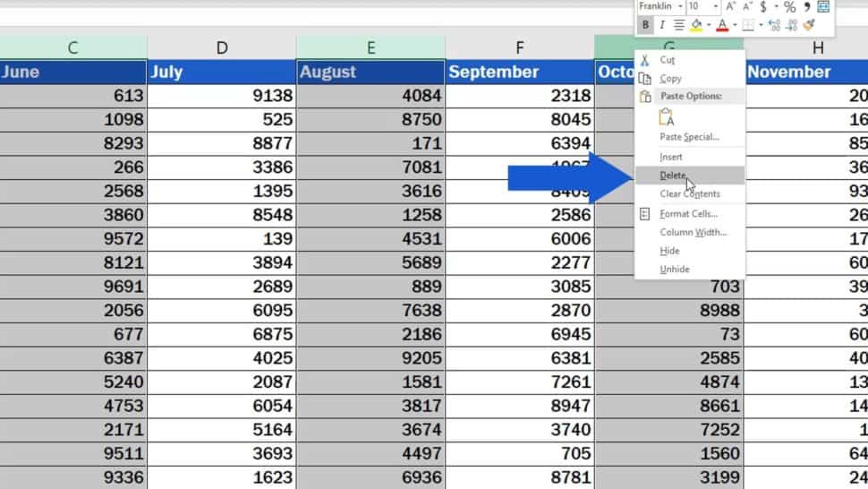The width and height of the screenshot is (868, 489).
Task: Select the cell with value 6875
Action: pyautogui.click(x=222, y=334)
